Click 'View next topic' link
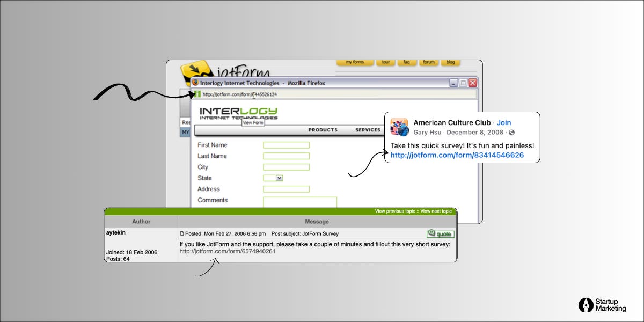Viewport: 644px width, 322px height. [x=436, y=211]
